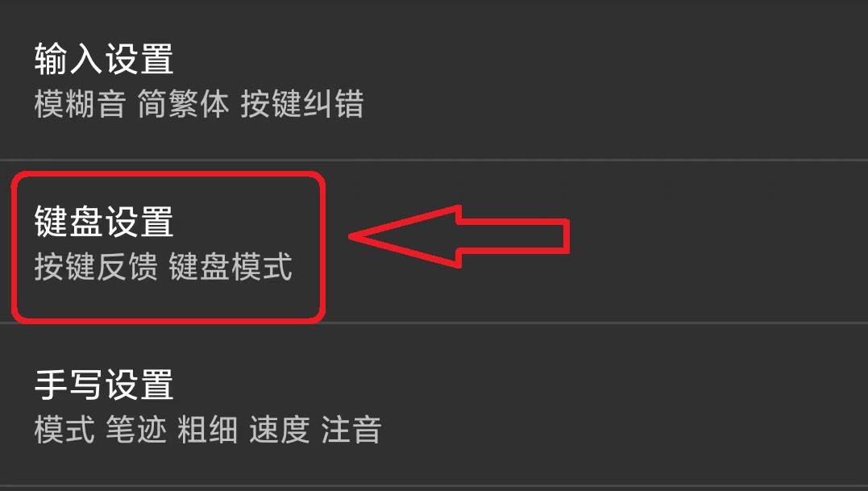Choose the 键盘模式 label under 键盘设置

pyautogui.click(x=230, y=267)
